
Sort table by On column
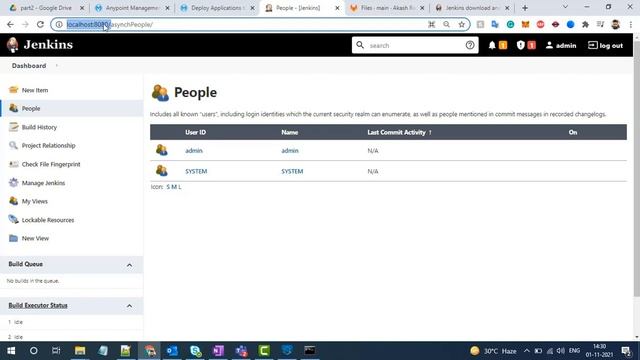[x=573, y=132]
